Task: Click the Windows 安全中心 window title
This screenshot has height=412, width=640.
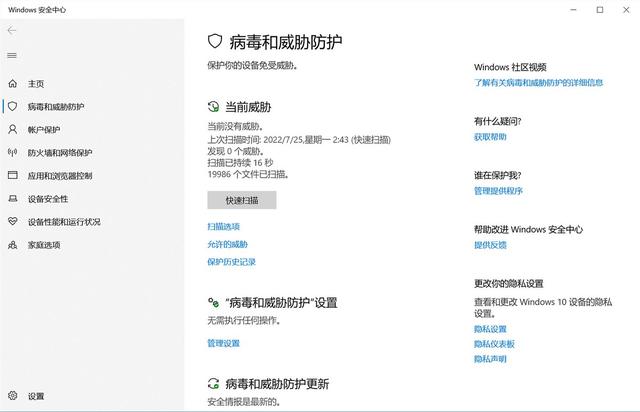Action: point(37,10)
